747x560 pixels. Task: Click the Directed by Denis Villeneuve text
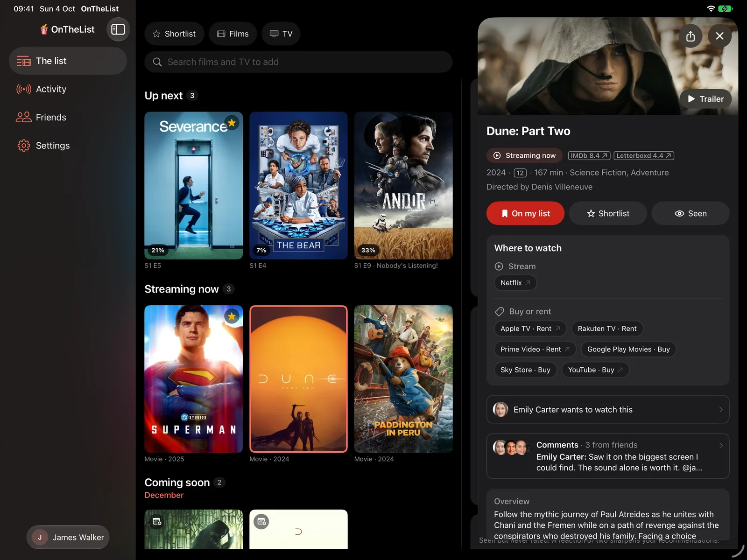(x=539, y=187)
